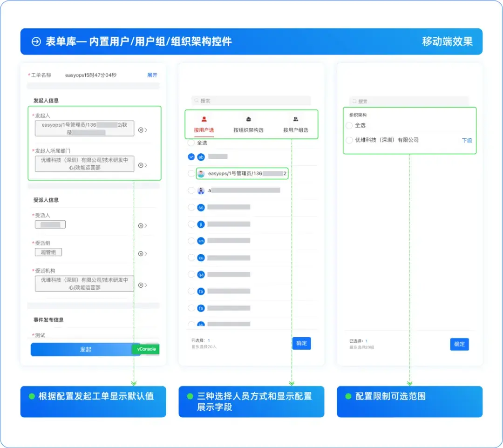Switch to the 按组织架构选 tab
The width and height of the screenshot is (503, 448).
(249, 129)
